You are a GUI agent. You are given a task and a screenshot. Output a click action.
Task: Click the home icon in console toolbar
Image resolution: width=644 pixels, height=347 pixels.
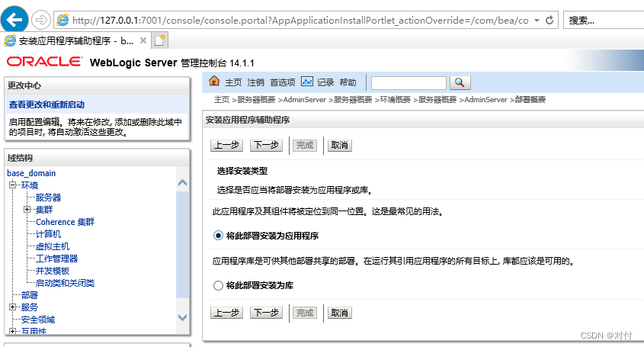(214, 81)
